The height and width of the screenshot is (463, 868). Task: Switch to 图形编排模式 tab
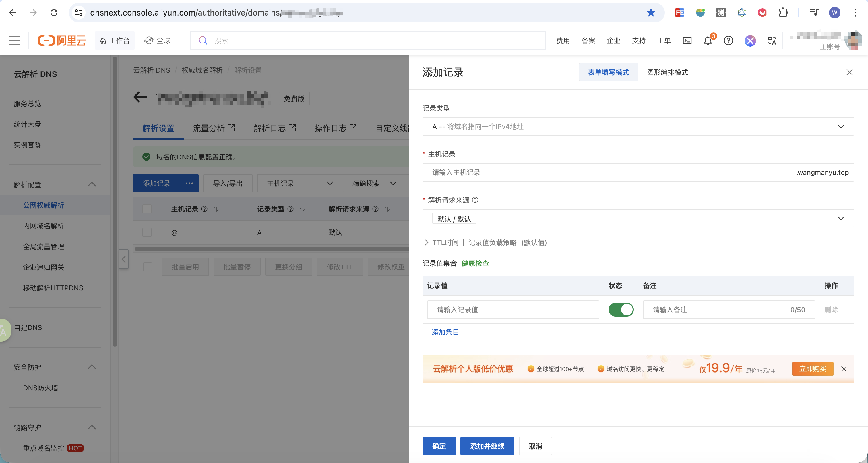coord(667,72)
